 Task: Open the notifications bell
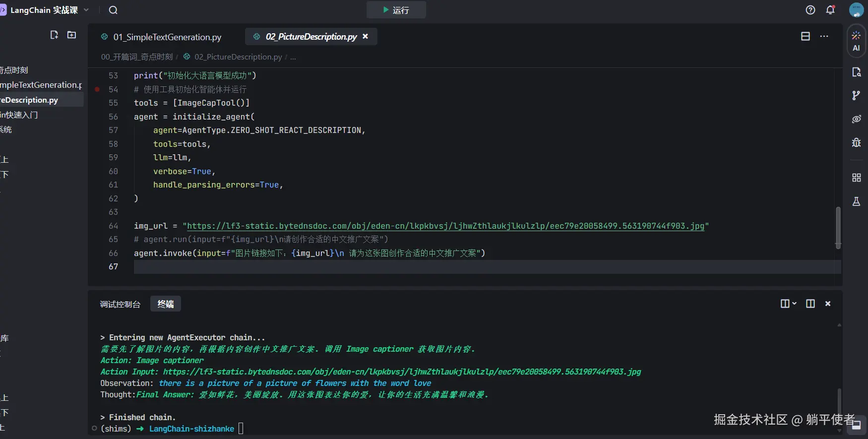click(830, 10)
